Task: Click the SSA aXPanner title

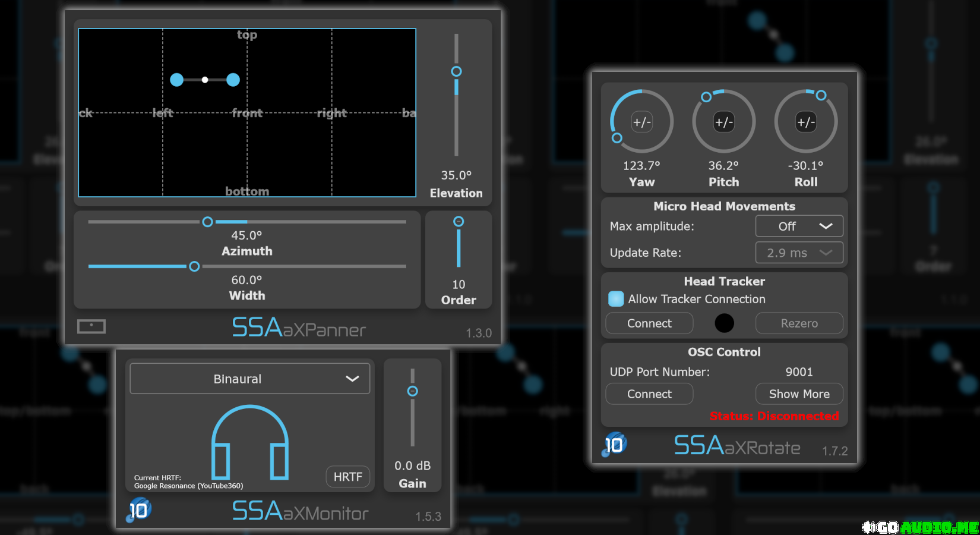Action: [299, 328]
